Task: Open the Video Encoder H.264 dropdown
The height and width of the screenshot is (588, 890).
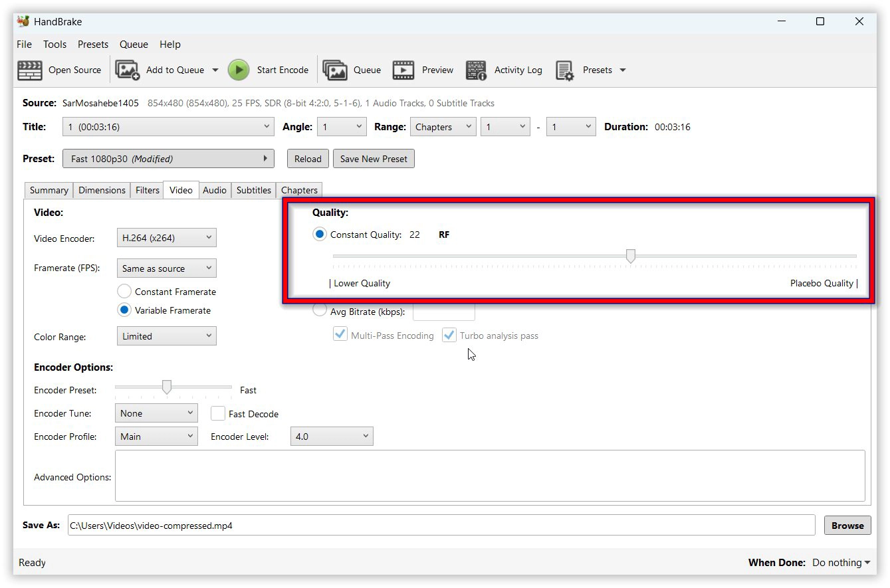Action: [166, 238]
